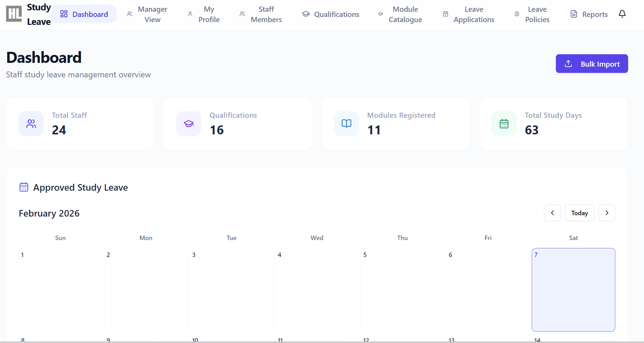Select calendar day 1 cell
Screen dimensions: 644x343
point(60,290)
